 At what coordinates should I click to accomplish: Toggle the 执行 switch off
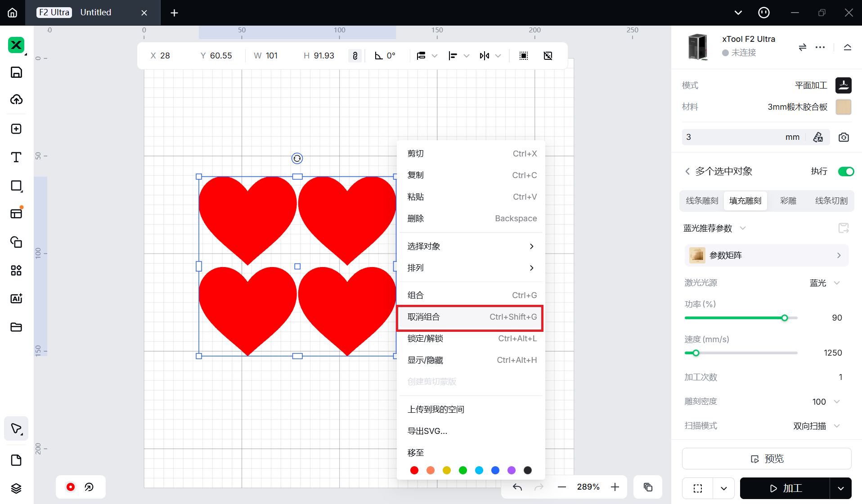(x=845, y=171)
